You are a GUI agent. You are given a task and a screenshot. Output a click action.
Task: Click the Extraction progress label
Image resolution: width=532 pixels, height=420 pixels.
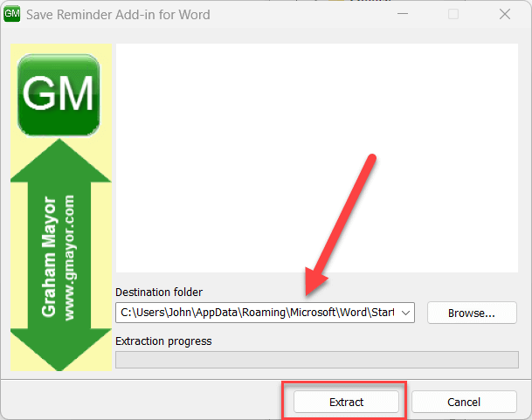pyautogui.click(x=163, y=341)
